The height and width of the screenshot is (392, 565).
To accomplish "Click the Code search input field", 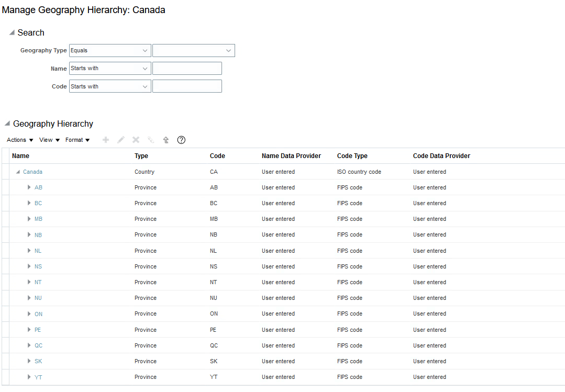I will [x=187, y=86].
